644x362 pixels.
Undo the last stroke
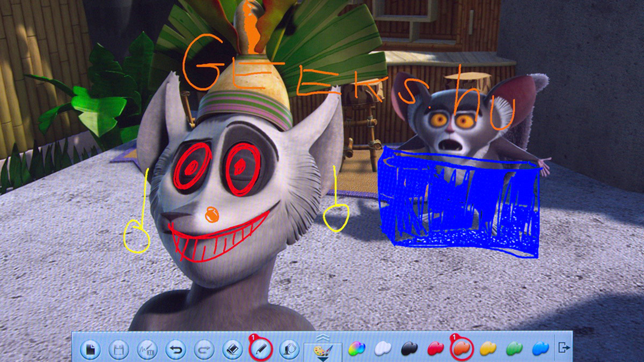pyautogui.click(x=175, y=350)
